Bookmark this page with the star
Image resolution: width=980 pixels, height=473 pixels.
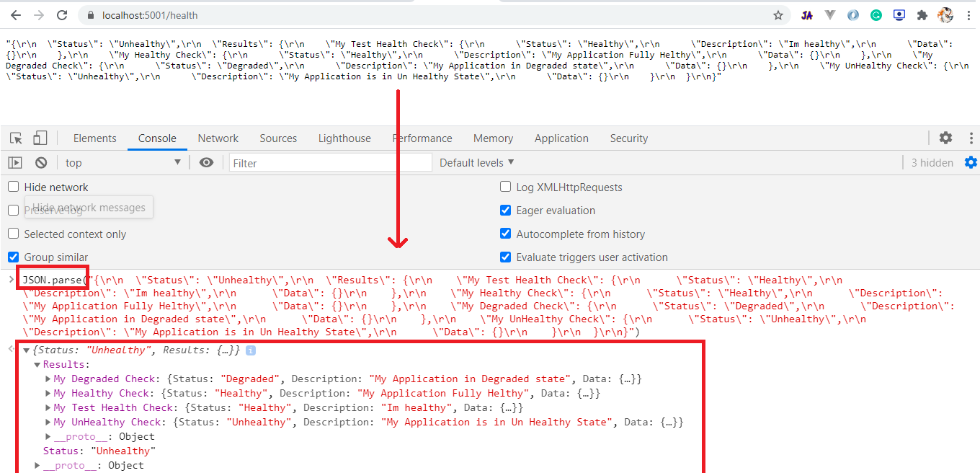point(778,15)
